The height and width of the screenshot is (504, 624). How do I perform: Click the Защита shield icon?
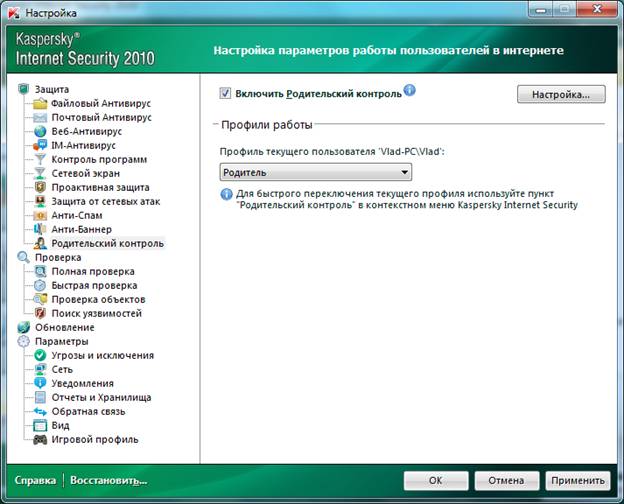coord(23,89)
